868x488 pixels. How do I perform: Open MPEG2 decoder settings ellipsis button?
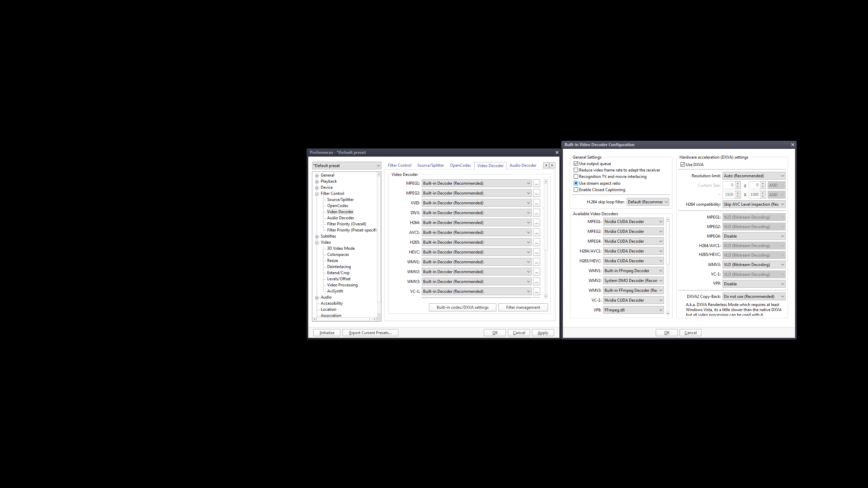pos(536,193)
